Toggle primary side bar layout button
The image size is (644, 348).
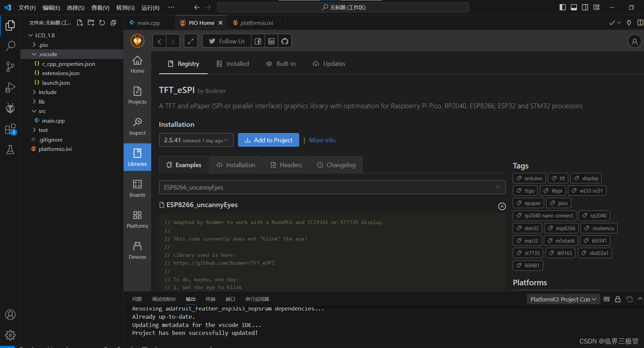(563, 7)
